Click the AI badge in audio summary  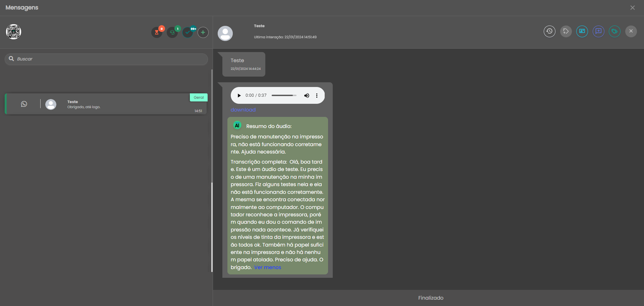[237, 125]
